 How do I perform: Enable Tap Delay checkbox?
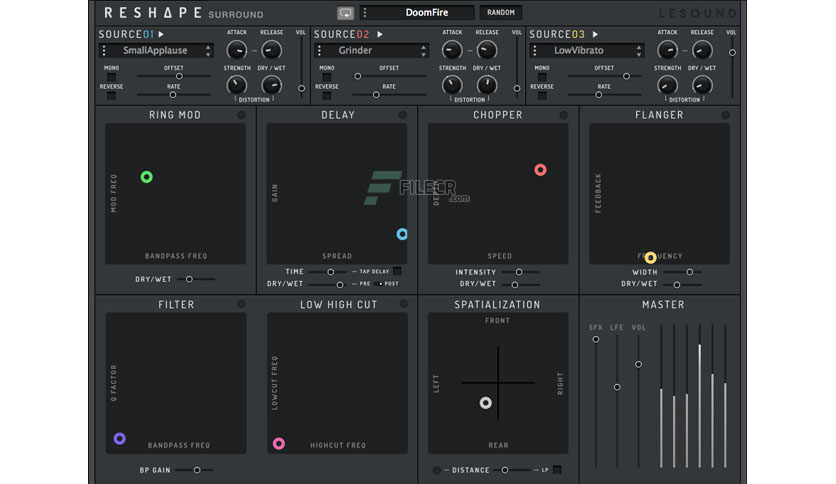[x=397, y=271]
